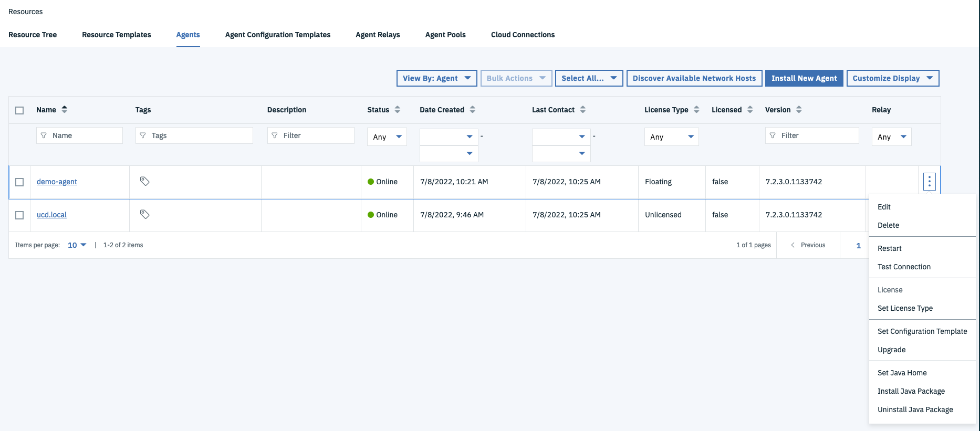Open the Status filter Any dropdown

click(387, 137)
